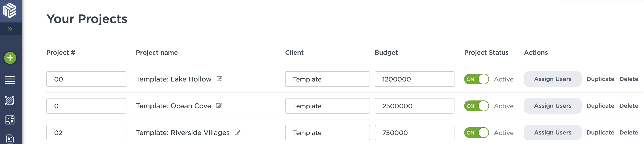This screenshot has height=144, width=644.
Task: Open the plans layout icon in sidebar
Action: point(10,120)
